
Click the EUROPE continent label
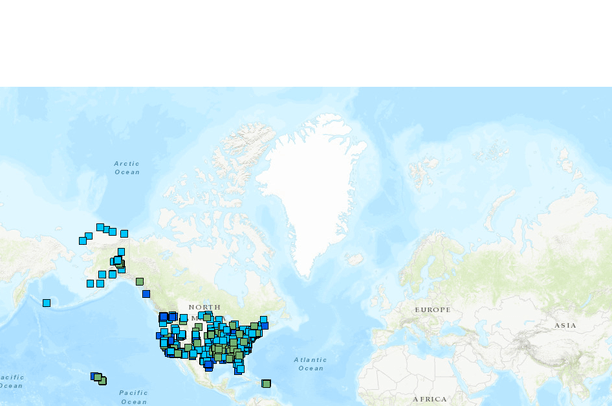pos(432,310)
